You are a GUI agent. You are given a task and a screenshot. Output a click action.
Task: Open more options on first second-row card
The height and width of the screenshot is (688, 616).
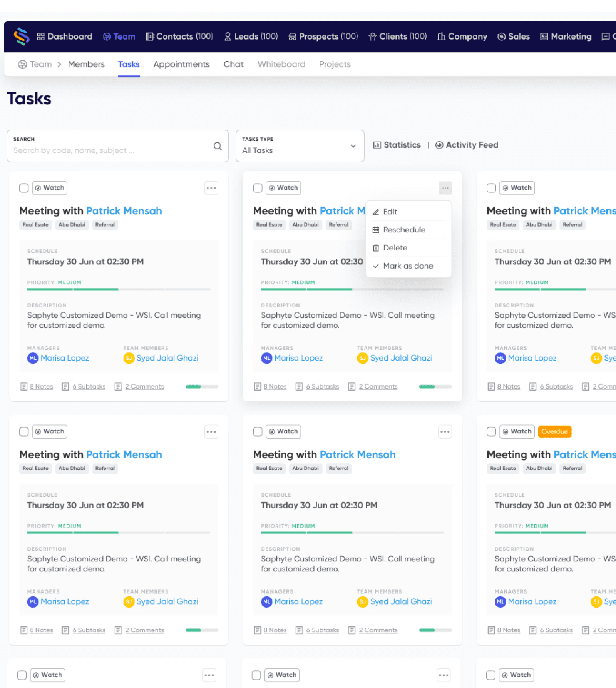(x=211, y=432)
